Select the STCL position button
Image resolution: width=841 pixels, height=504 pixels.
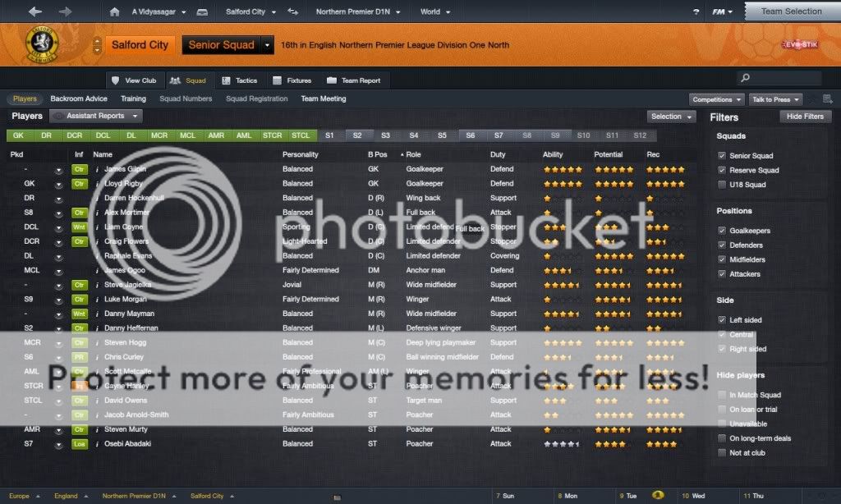click(x=301, y=135)
